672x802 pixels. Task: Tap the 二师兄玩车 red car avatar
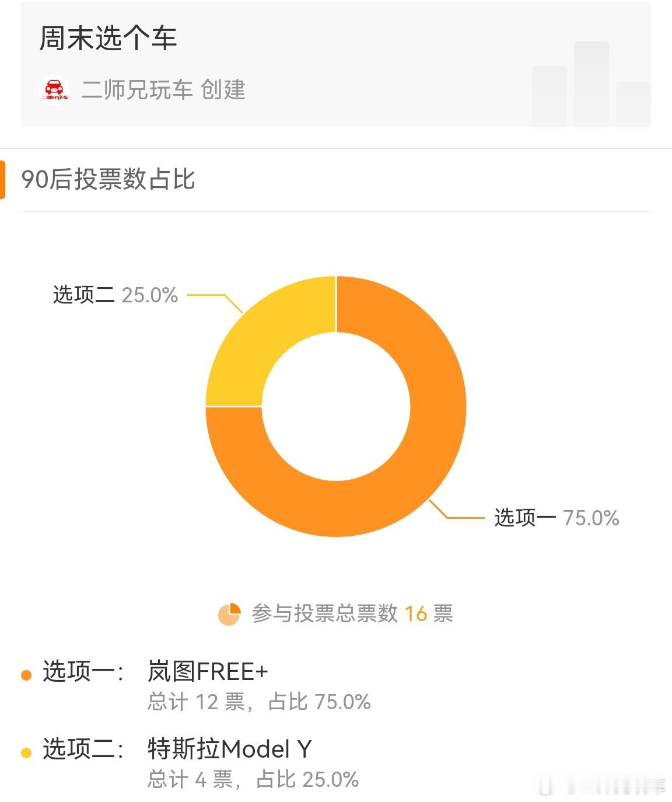pyautogui.click(x=55, y=89)
